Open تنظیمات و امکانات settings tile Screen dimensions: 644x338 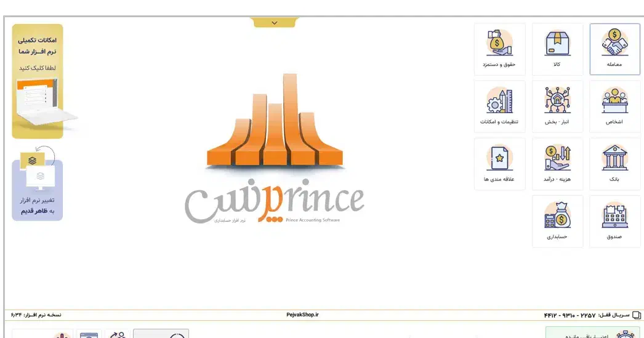pos(499,107)
